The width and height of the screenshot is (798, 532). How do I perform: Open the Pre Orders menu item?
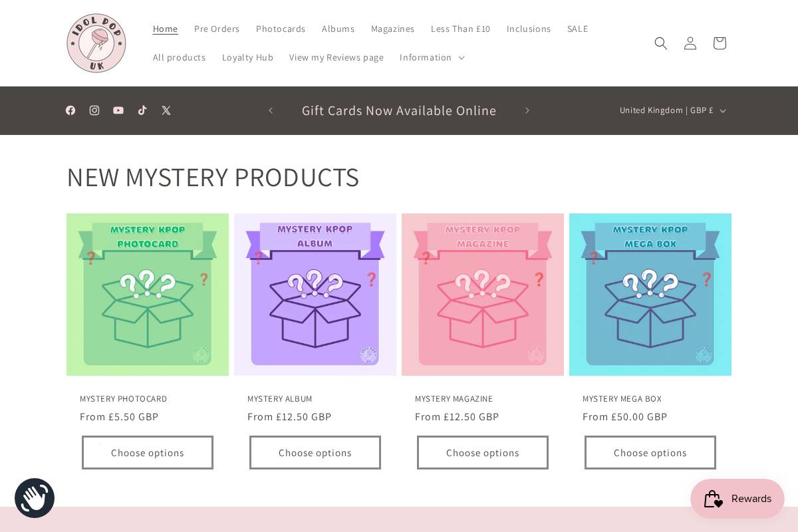(217, 29)
